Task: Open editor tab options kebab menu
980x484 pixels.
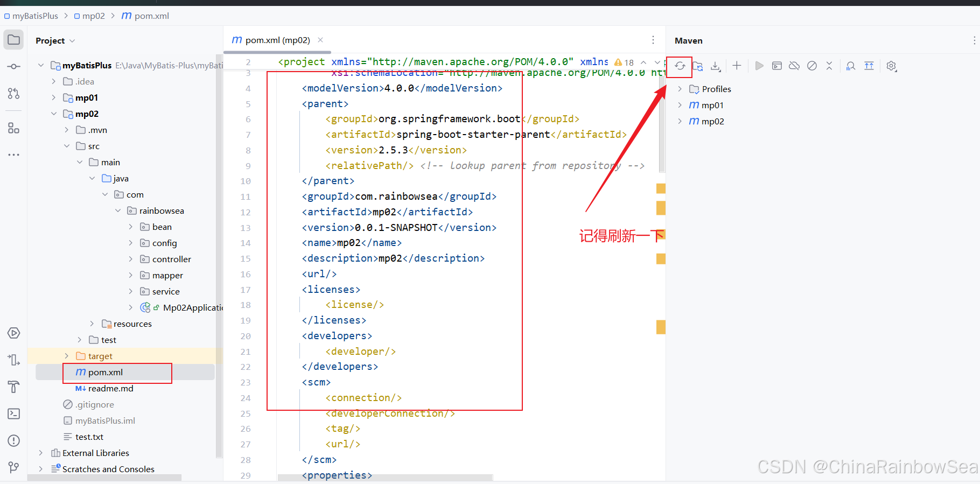Action: (653, 40)
